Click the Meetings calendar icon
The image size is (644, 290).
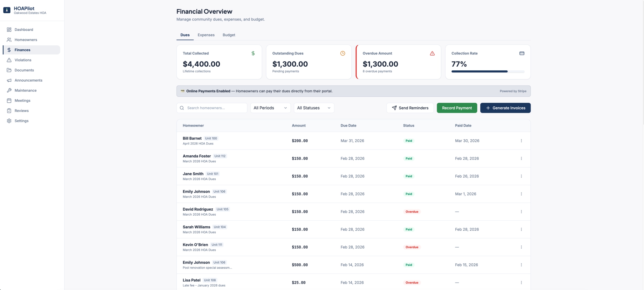tap(9, 100)
